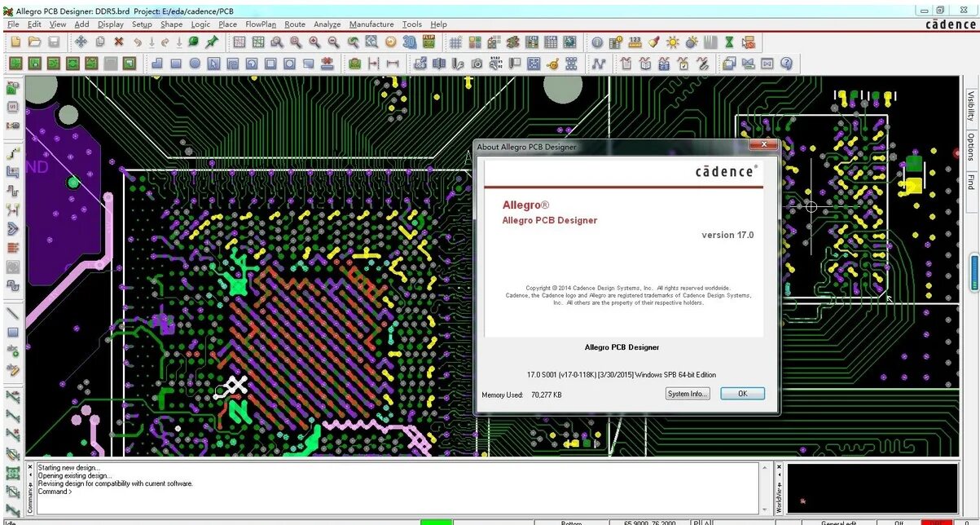980x525 pixels.
Task: Click the New file icon
Action: (x=15, y=42)
